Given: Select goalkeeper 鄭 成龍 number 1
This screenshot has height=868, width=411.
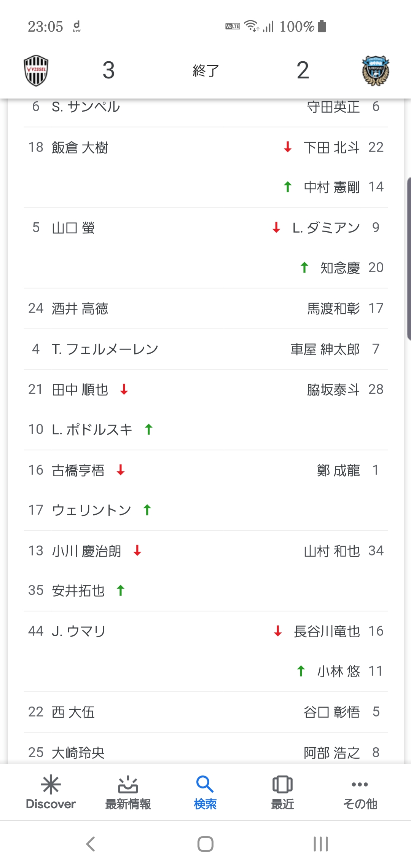Looking at the screenshot, I should [x=347, y=471].
